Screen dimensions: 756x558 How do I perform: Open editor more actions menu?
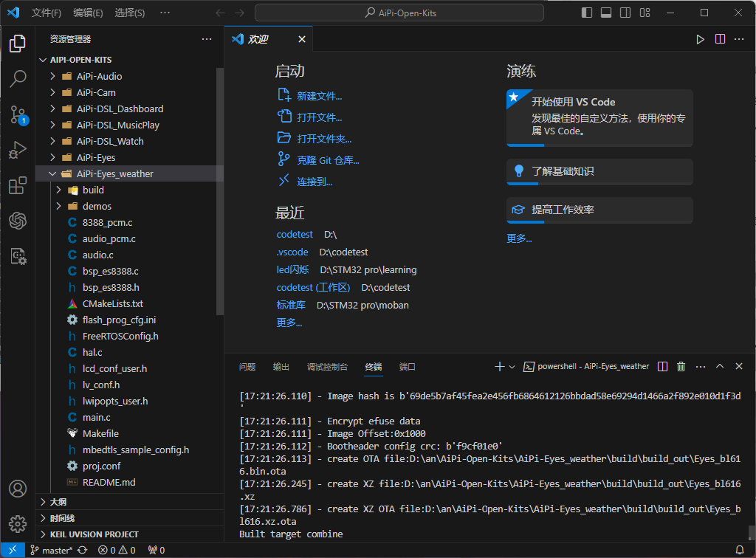[x=738, y=39]
